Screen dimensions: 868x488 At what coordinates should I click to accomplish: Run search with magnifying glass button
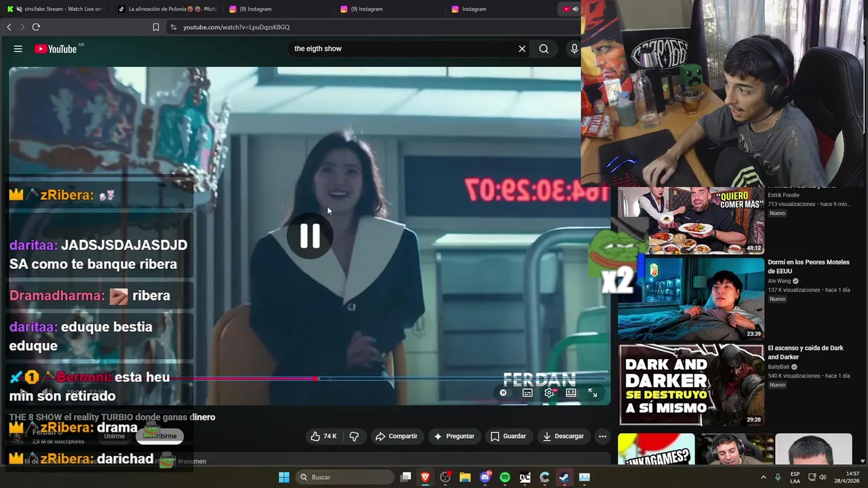pos(544,49)
